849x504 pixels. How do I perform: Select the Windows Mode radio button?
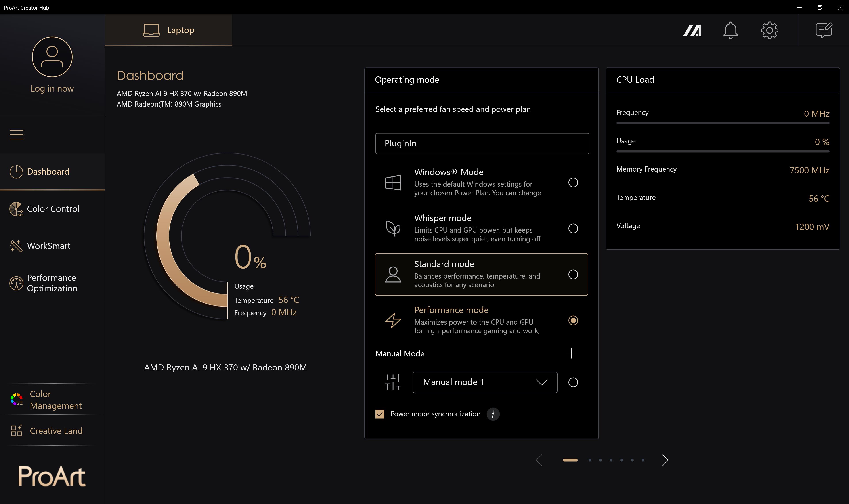(x=573, y=182)
